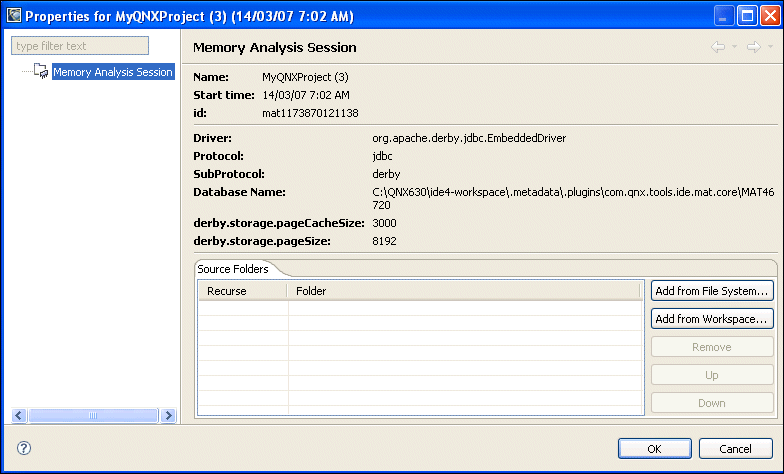
Task: Click the Recurse column header
Action: tap(242, 291)
